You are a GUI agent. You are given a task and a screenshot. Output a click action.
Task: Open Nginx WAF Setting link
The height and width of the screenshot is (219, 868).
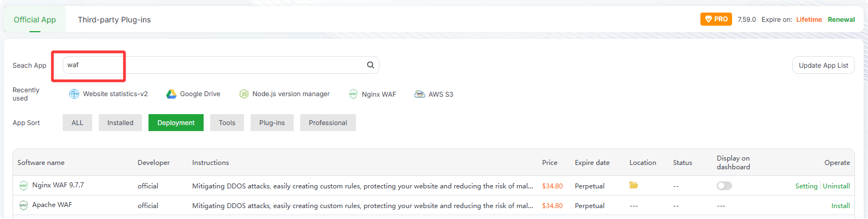click(x=806, y=186)
